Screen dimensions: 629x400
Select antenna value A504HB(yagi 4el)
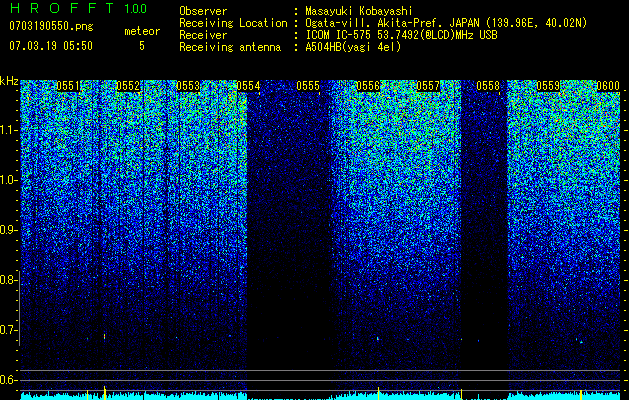[353, 47]
